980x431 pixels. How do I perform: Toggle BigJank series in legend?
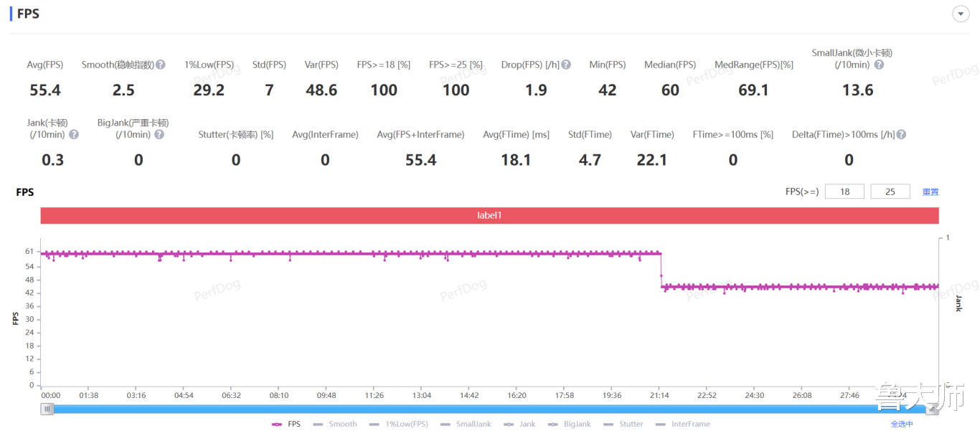pyautogui.click(x=570, y=424)
